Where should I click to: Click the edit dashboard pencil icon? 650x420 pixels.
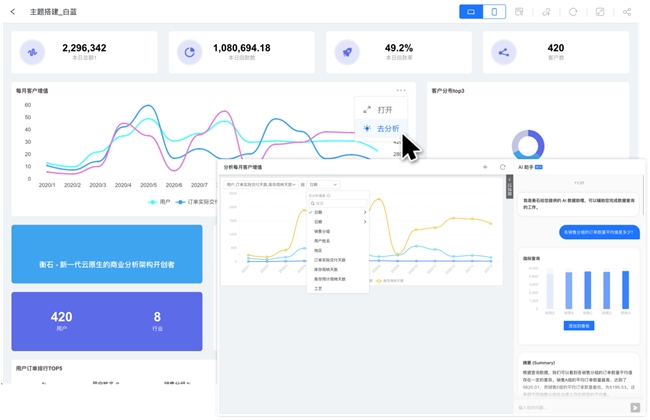click(600, 12)
